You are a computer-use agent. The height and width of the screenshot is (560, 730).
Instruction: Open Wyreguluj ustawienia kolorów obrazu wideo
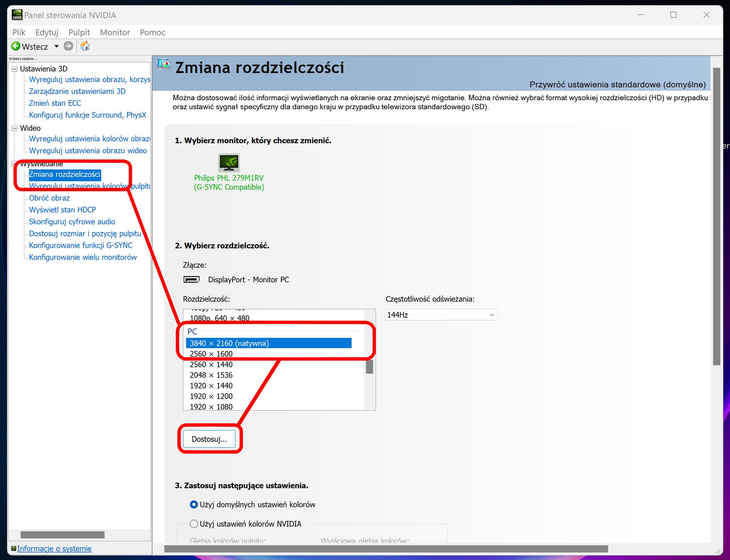click(90, 139)
